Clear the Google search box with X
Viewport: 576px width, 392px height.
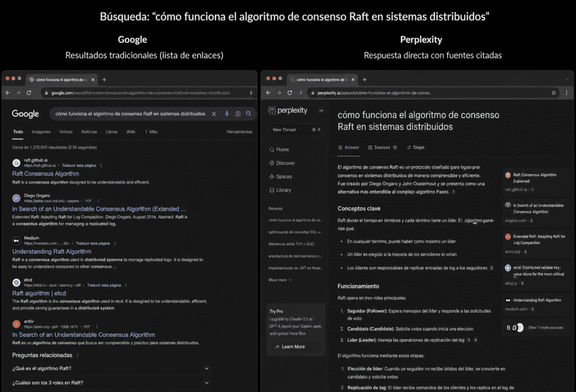[x=214, y=114]
